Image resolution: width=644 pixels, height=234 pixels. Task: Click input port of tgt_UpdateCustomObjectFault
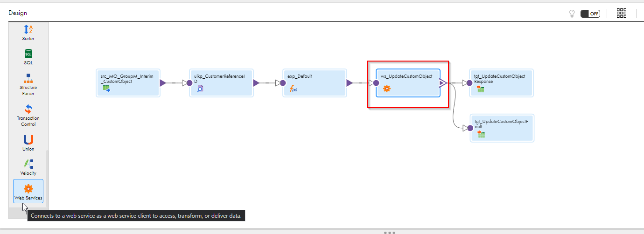coord(470,128)
